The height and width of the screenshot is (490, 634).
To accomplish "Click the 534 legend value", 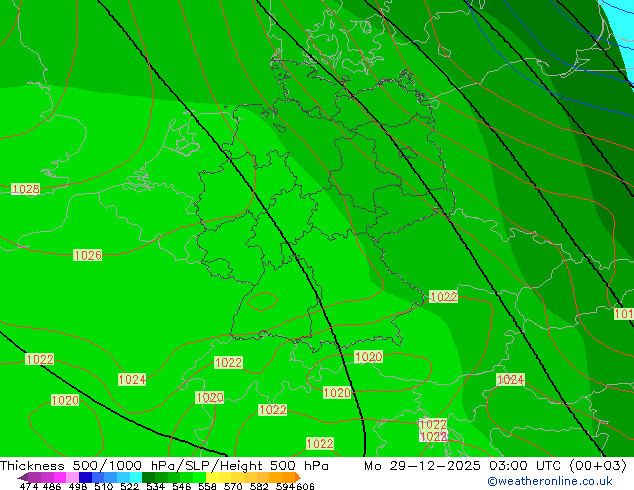I will [x=155, y=486].
